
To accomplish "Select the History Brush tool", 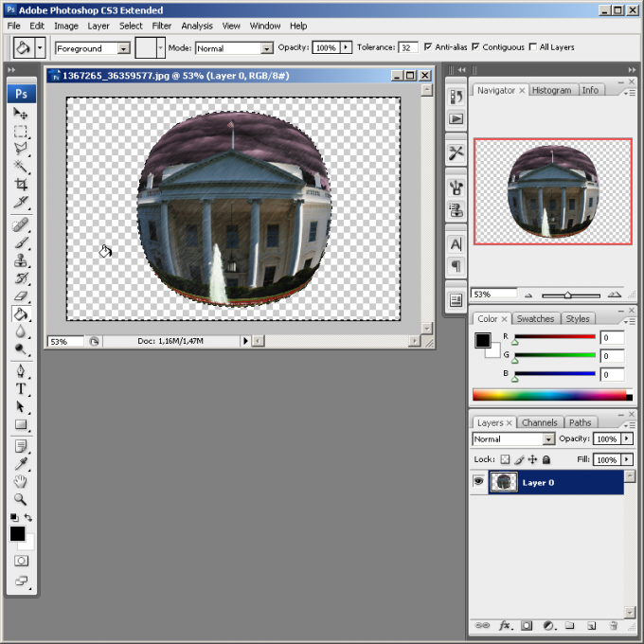I will [20, 278].
